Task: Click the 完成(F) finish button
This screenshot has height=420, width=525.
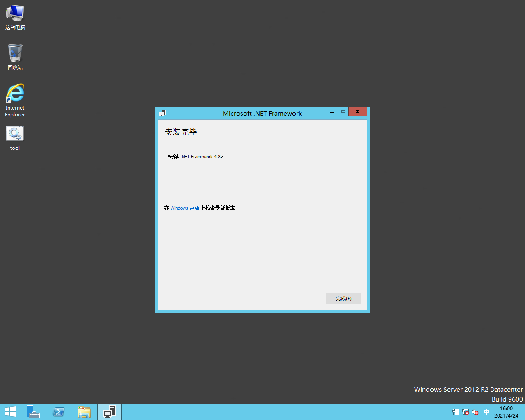Action: pos(343,299)
